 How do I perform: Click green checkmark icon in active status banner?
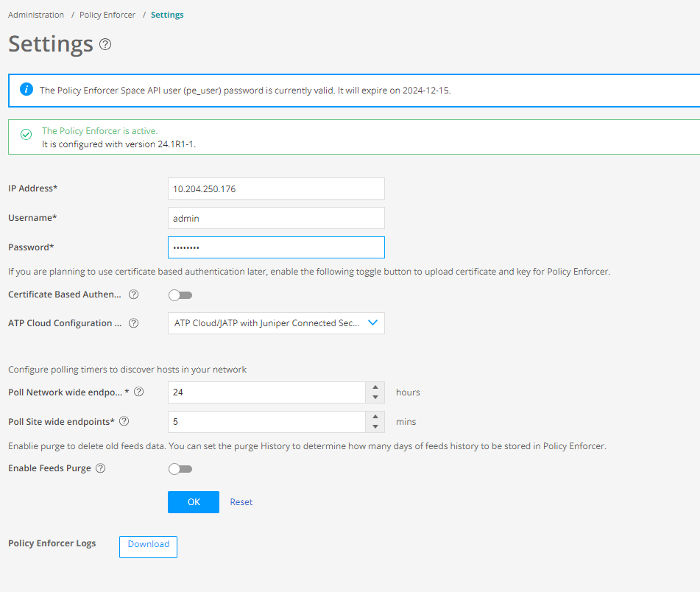[x=26, y=135]
